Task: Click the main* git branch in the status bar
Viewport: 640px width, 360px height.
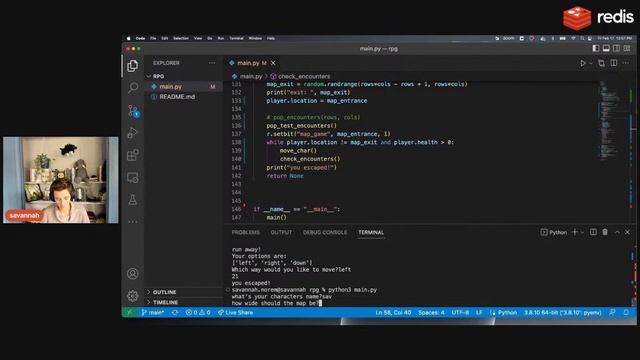Action: (153, 313)
